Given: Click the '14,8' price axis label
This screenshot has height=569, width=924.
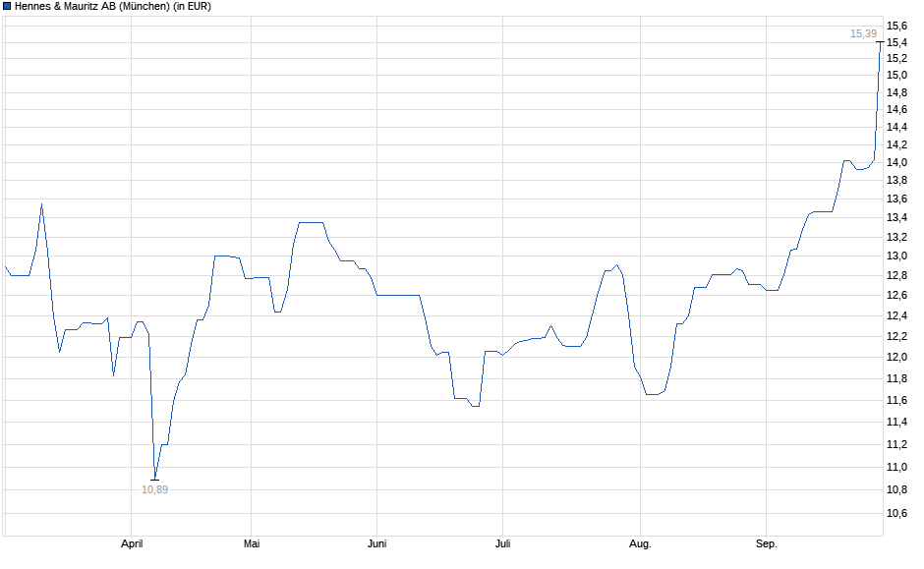Looking at the screenshot, I should [896, 92].
